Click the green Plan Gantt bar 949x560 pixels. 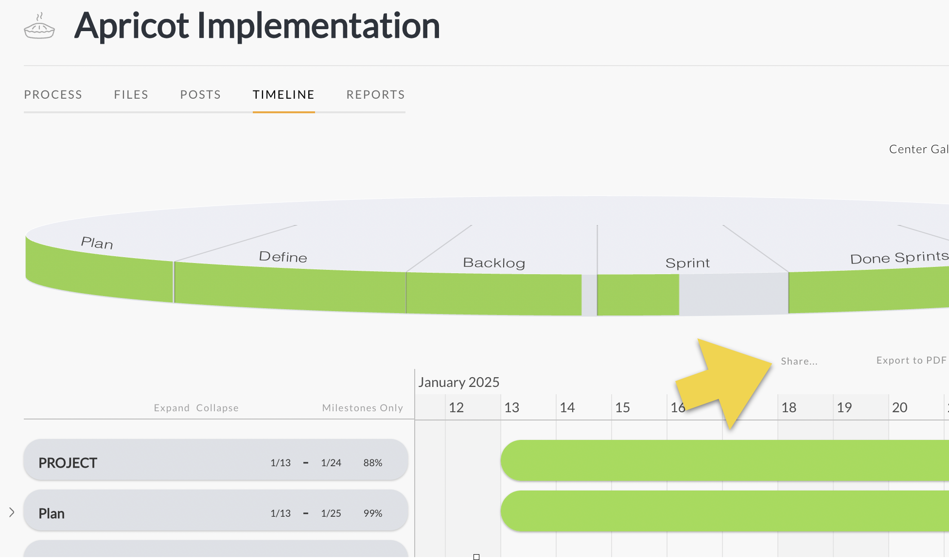tap(724, 511)
